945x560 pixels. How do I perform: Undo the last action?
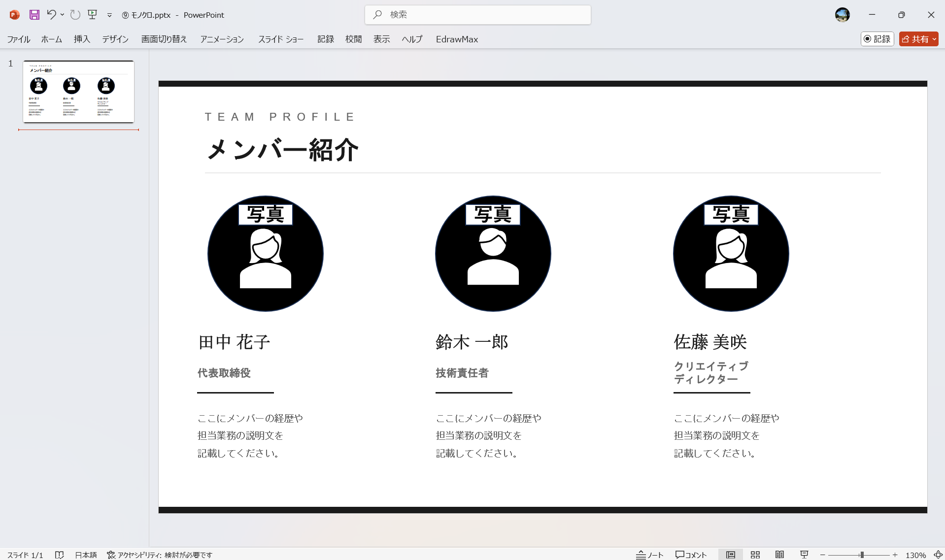click(51, 15)
